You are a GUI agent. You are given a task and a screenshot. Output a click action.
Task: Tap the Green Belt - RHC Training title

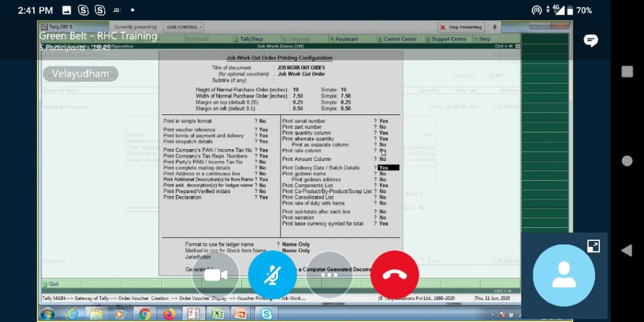coord(98,36)
